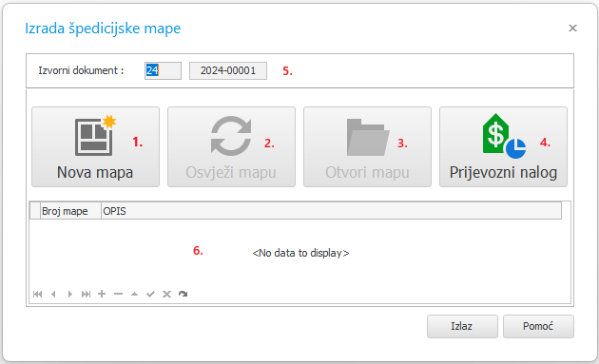Go to next record in grid navigator
The width and height of the screenshot is (599, 364).
(x=70, y=294)
